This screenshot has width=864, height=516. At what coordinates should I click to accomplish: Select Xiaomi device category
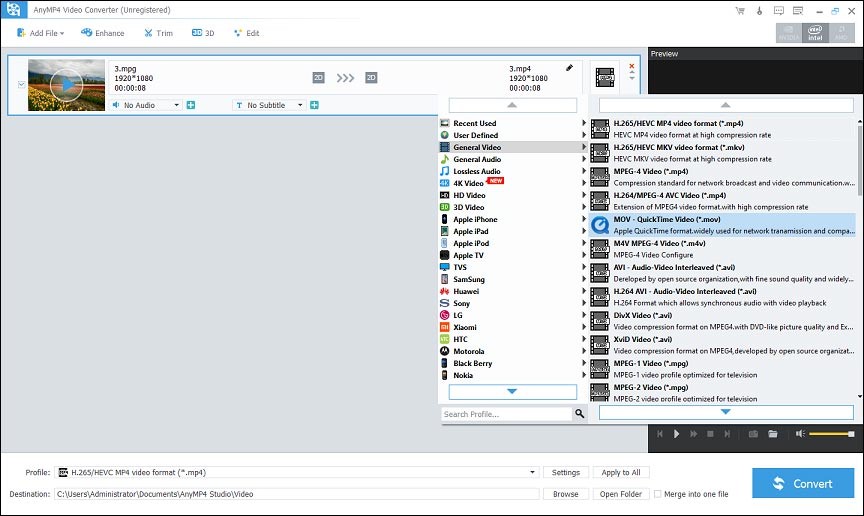point(512,327)
